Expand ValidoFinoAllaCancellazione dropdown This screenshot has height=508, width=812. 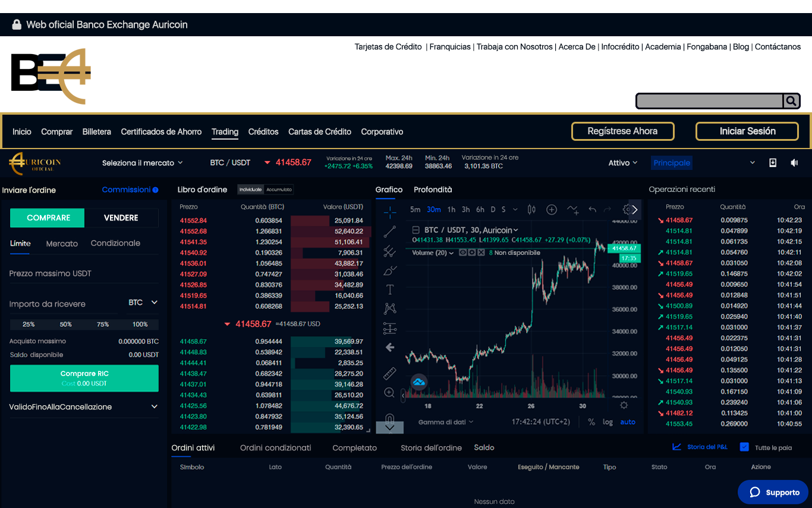click(x=84, y=407)
